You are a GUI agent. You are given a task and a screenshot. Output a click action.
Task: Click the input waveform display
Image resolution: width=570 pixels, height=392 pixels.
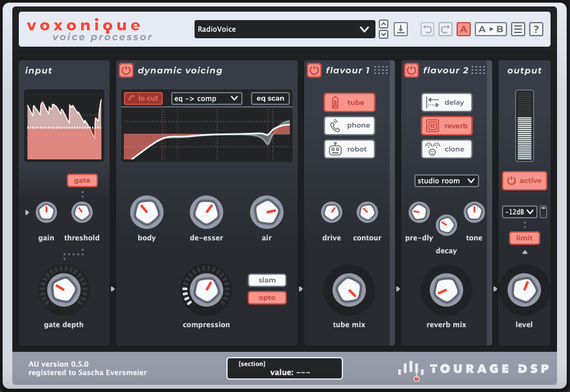pyautogui.click(x=64, y=126)
